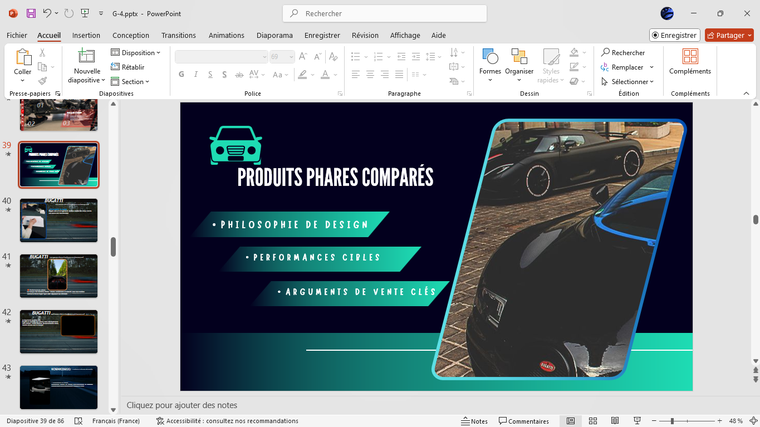Toggle Normal view button in status bar
760x427 pixels.
(570, 421)
